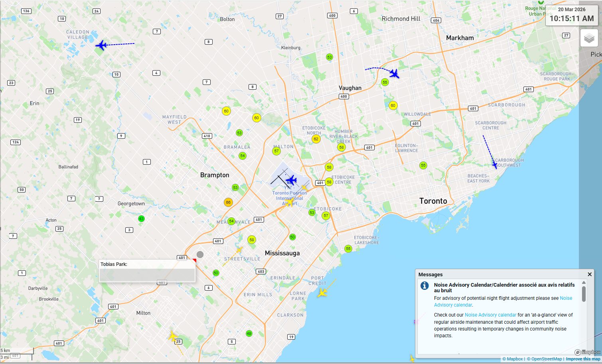The width and height of the screenshot is (602, 364).
Task: Click the gray inactive monitor near Tobias Park
Action: (x=200, y=254)
